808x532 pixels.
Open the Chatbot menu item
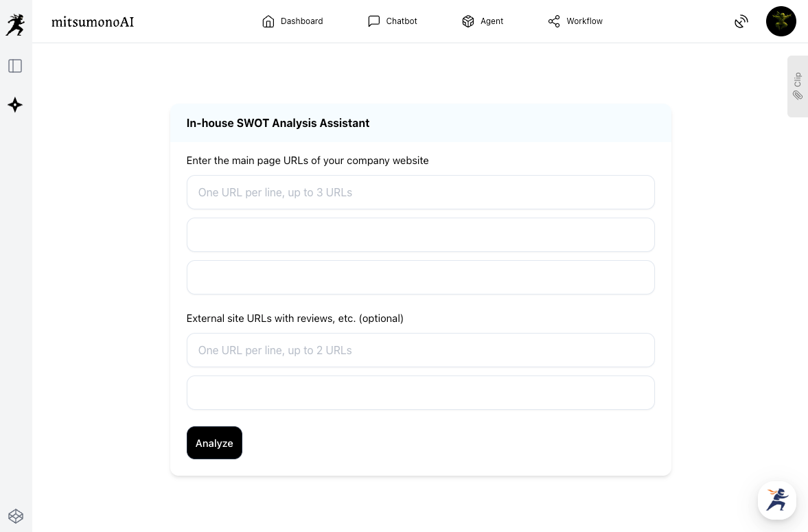coord(393,21)
